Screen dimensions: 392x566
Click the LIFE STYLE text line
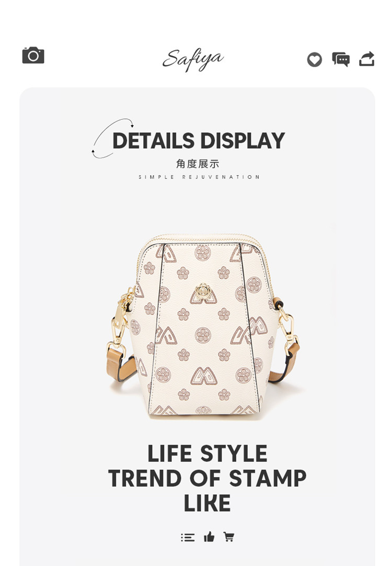tap(207, 454)
